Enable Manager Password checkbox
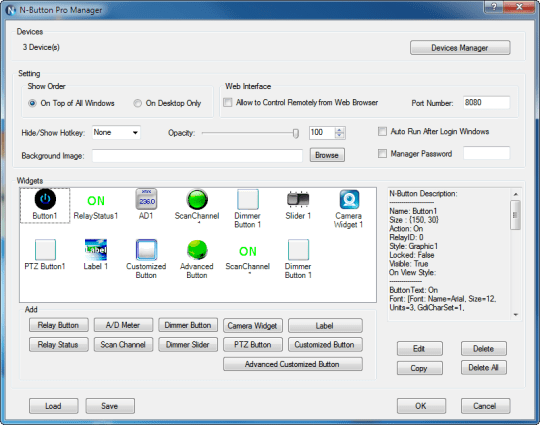This screenshot has width=540, height=425. (382, 153)
